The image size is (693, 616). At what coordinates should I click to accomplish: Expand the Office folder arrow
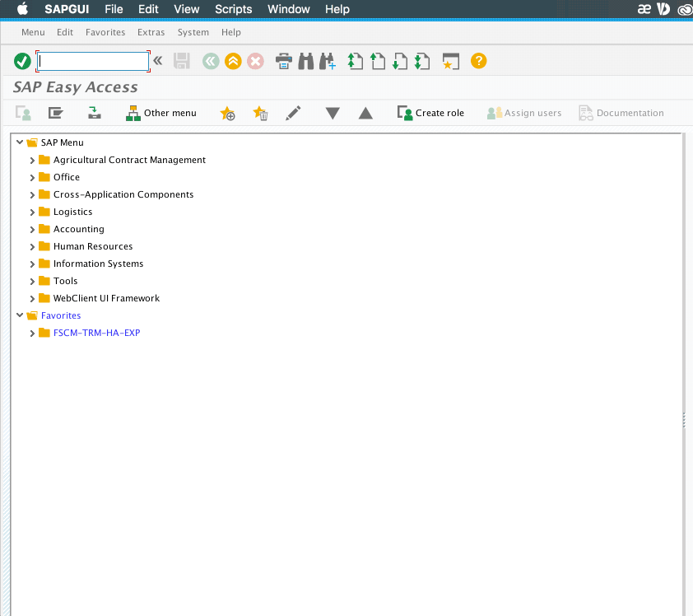click(32, 177)
